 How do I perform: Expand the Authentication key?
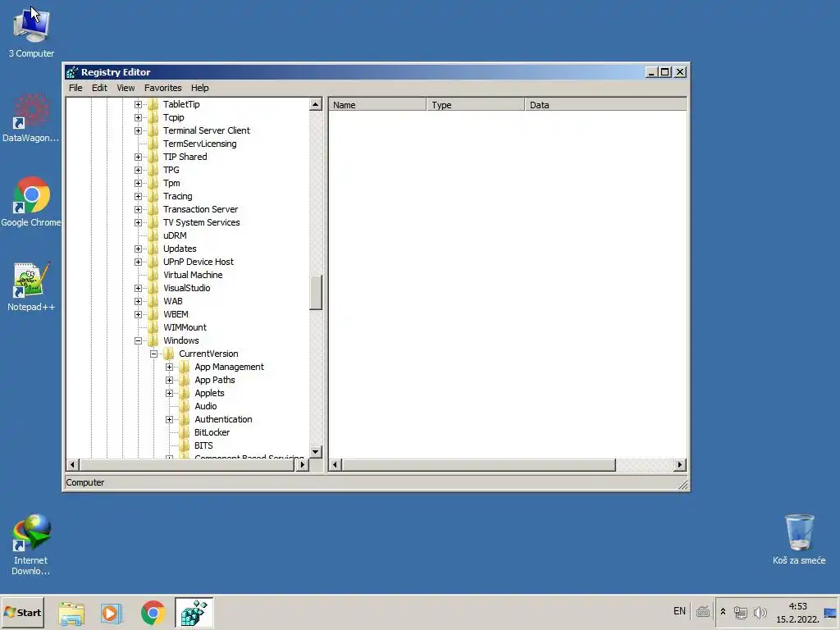pyautogui.click(x=169, y=419)
